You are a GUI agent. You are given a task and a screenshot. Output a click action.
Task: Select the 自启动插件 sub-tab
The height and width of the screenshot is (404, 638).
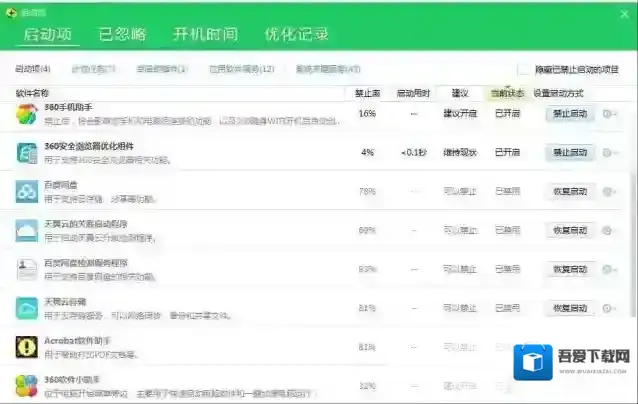click(162, 69)
